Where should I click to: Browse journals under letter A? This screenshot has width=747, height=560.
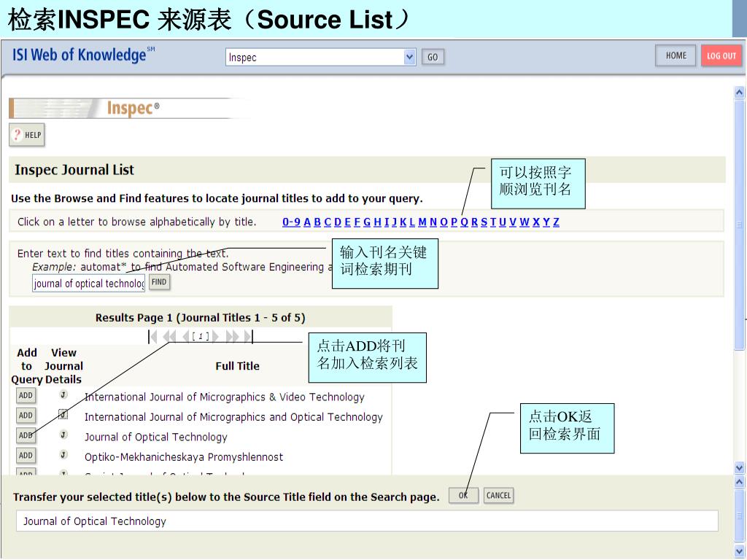[307, 222]
